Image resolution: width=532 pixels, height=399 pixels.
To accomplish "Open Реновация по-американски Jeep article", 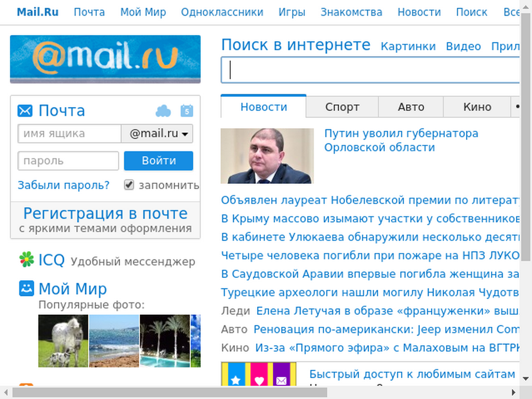I will [387, 329].
